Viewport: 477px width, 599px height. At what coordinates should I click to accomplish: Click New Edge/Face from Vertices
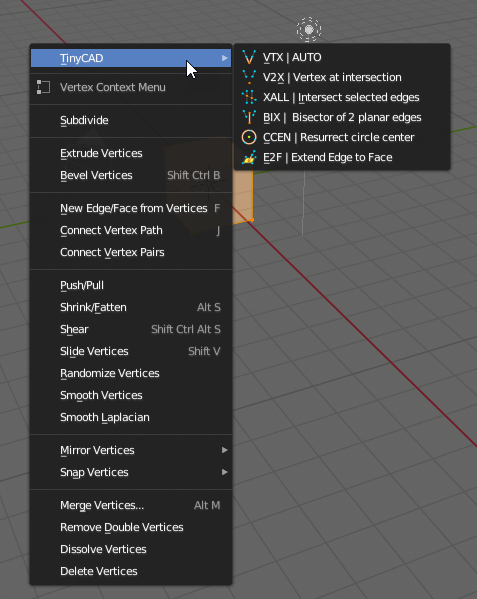131,208
